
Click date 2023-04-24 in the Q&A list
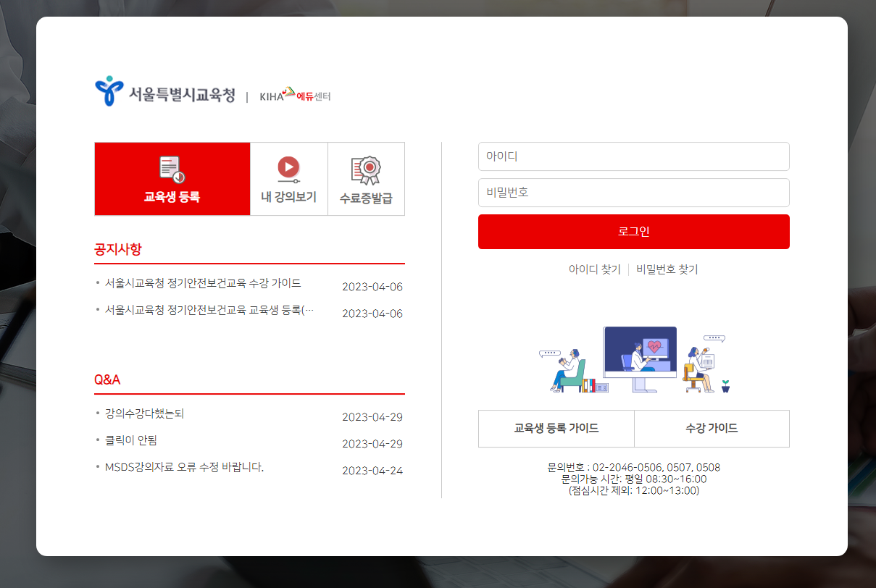372,471
